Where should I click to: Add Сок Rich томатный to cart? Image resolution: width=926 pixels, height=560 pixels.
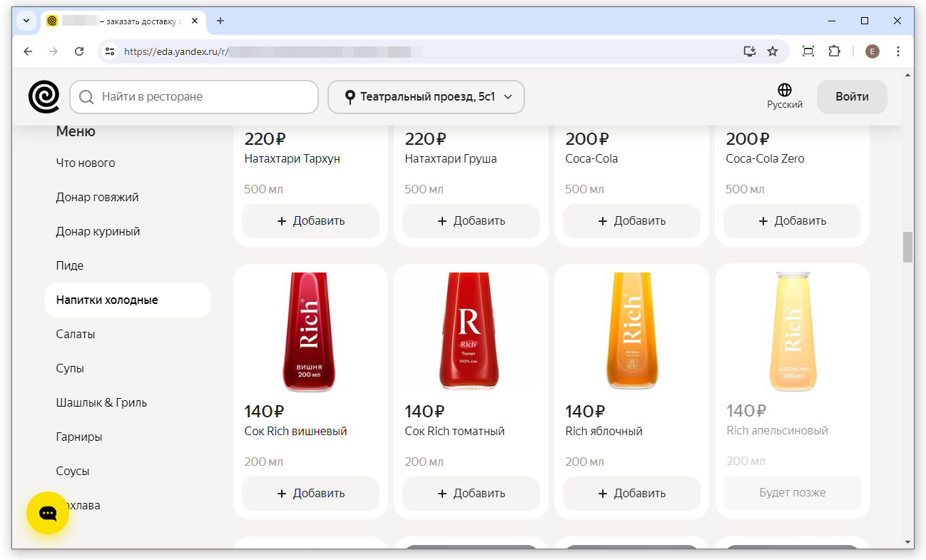click(x=471, y=494)
